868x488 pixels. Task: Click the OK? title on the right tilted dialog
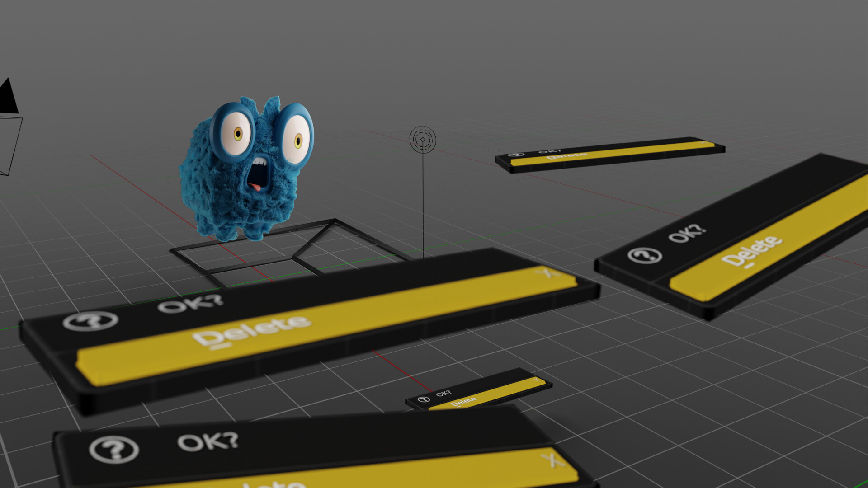tap(687, 233)
